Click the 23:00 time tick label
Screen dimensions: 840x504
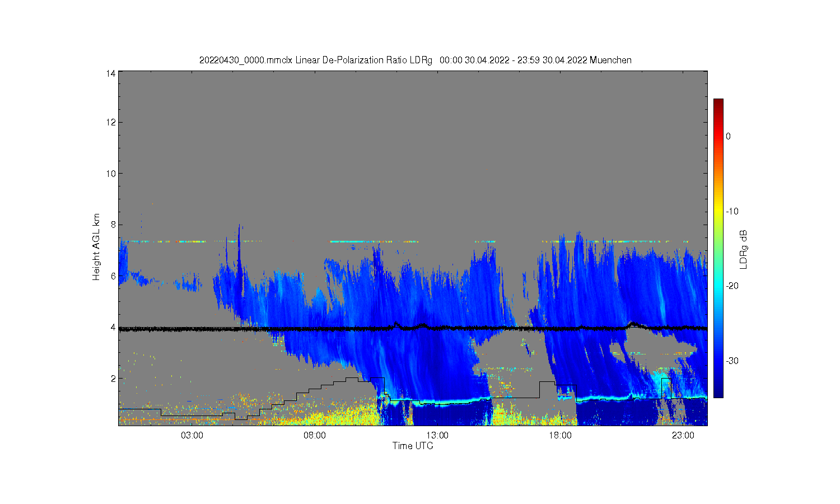[x=683, y=435]
